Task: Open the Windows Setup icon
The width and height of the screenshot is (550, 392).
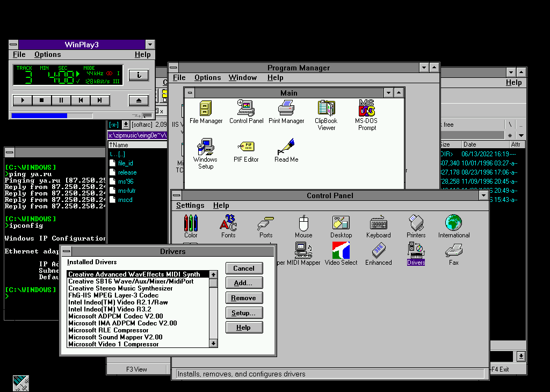Action: pos(206,154)
